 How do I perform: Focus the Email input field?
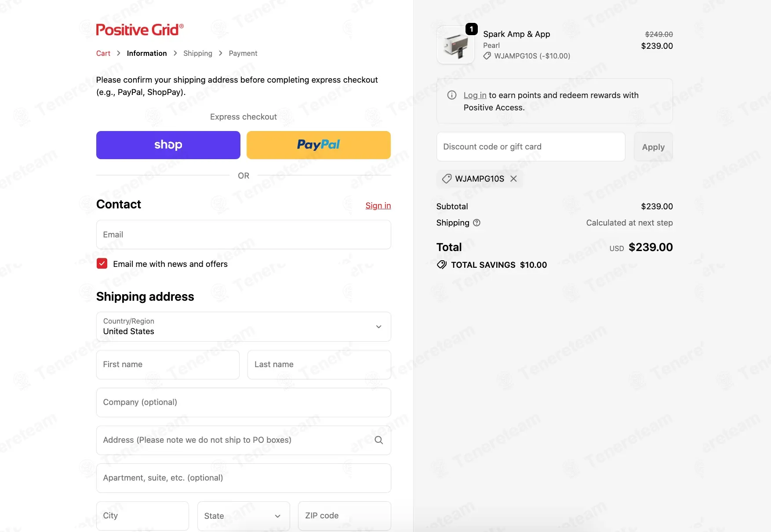click(x=244, y=235)
